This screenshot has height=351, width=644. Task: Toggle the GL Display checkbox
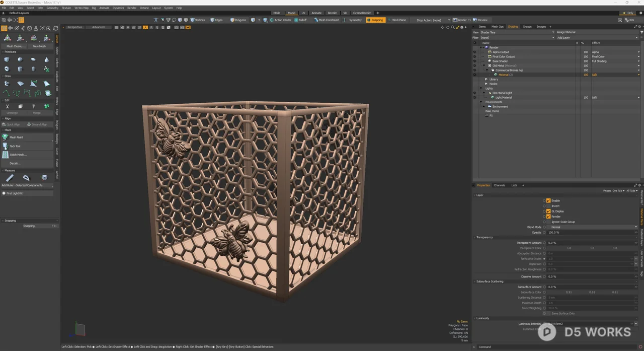[x=548, y=211]
